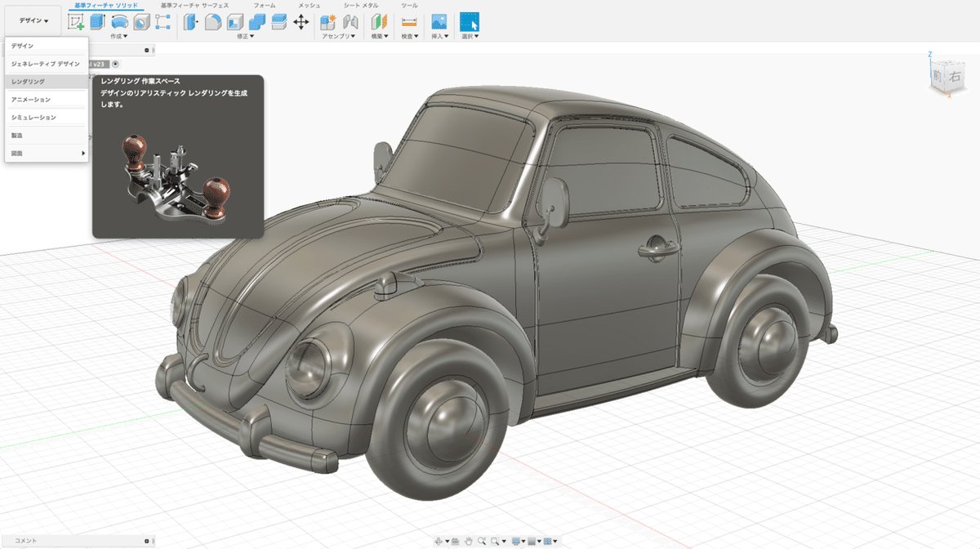Click the Measure ruler icon
Image resolution: width=980 pixels, height=549 pixels.
(x=409, y=22)
